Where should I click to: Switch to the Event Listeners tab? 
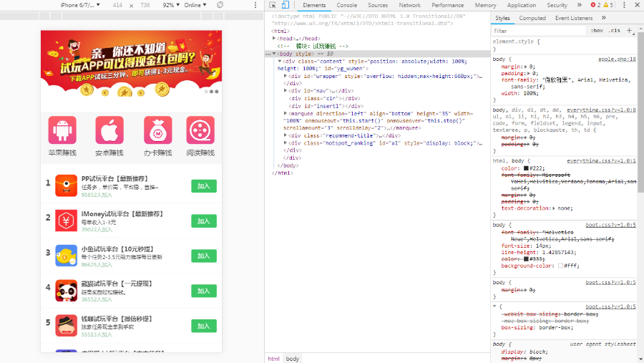(574, 18)
